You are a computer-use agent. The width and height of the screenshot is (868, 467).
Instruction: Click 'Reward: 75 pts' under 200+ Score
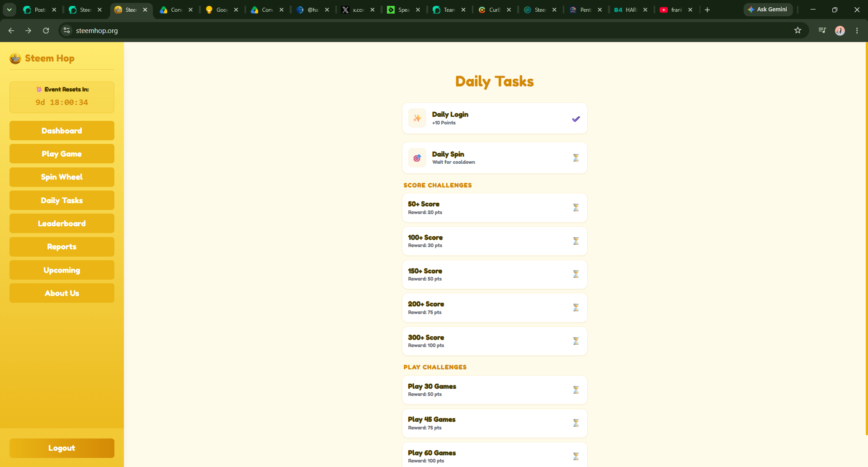point(425,312)
